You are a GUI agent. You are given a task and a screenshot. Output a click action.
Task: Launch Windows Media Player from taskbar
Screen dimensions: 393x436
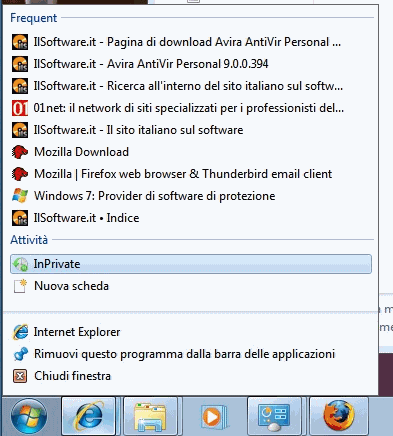pos(212,417)
